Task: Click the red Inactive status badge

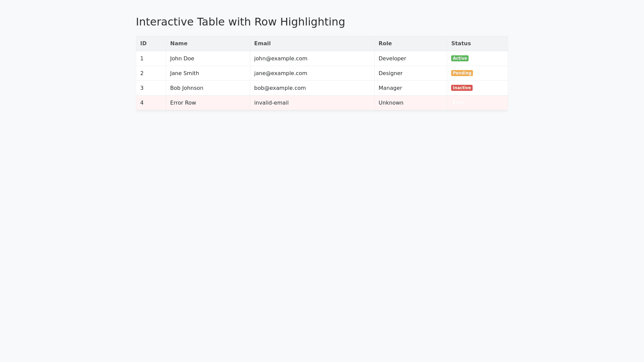Action: tap(462, 88)
